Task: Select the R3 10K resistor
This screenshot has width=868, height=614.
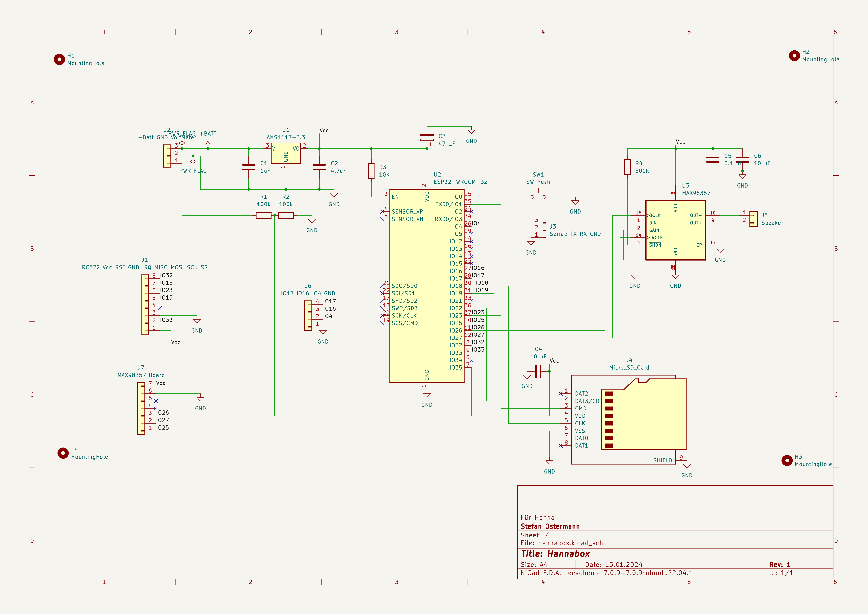Action: click(371, 171)
